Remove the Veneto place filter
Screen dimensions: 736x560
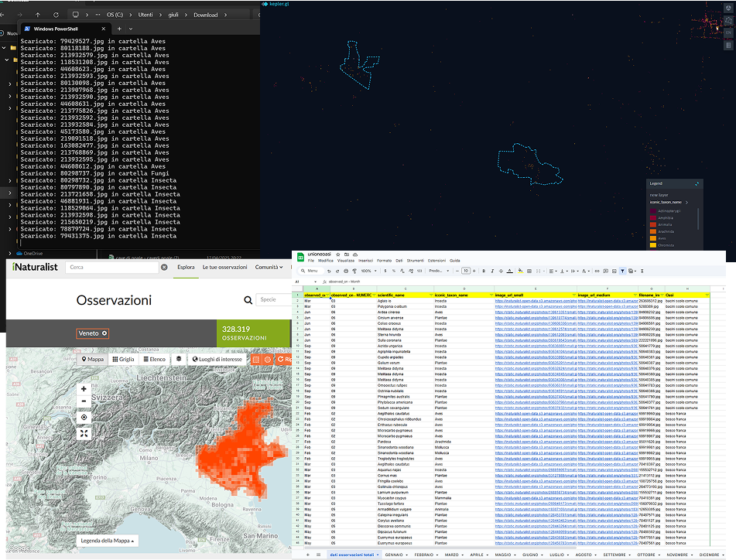pos(104,333)
